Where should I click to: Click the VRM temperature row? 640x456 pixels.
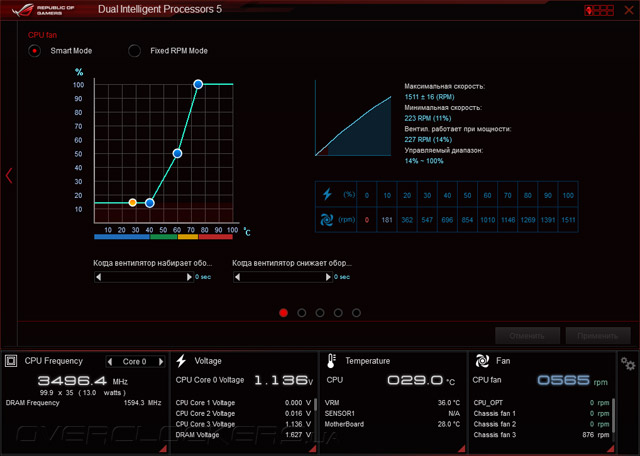click(x=392, y=403)
